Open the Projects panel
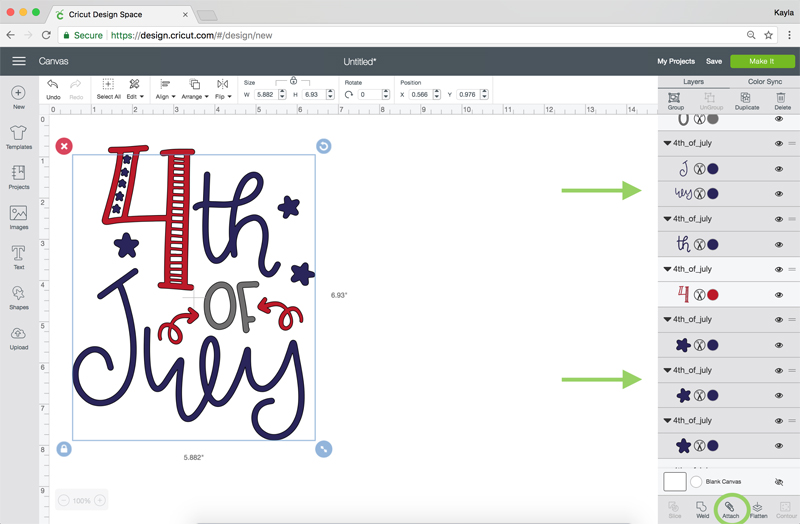Image resolution: width=800 pixels, height=524 pixels. pos(18,177)
